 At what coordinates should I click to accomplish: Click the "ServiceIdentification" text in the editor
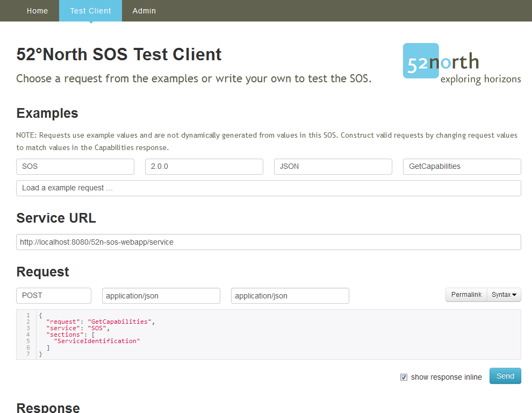click(97, 341)
